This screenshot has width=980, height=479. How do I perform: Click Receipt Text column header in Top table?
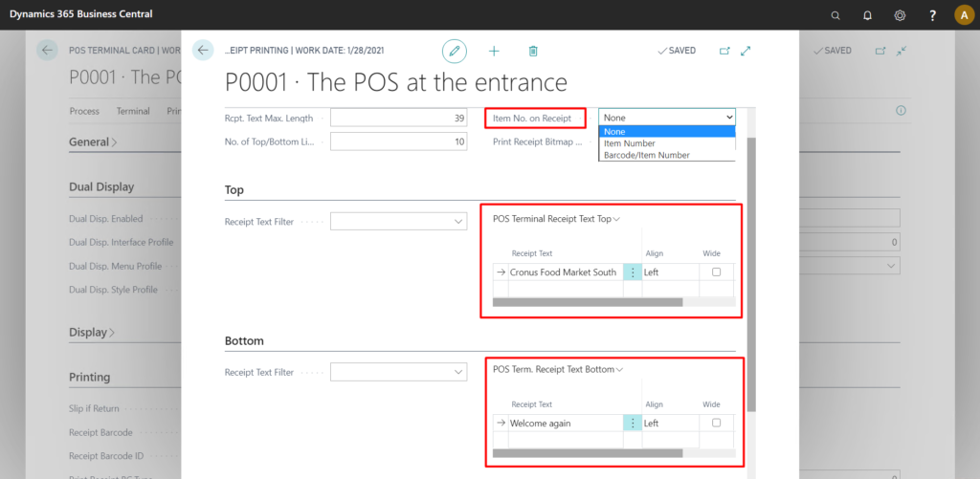(532, 253)
